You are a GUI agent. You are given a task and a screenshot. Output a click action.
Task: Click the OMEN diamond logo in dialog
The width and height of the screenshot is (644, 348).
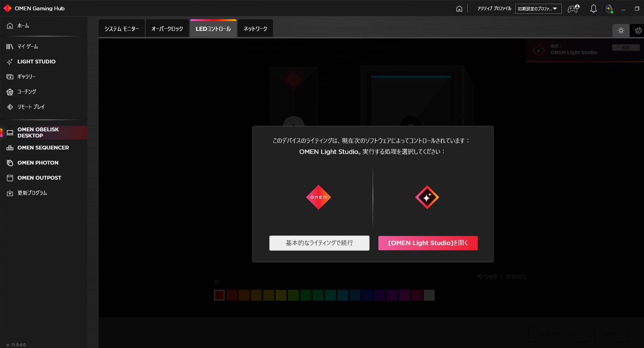[x=318, y=197]
